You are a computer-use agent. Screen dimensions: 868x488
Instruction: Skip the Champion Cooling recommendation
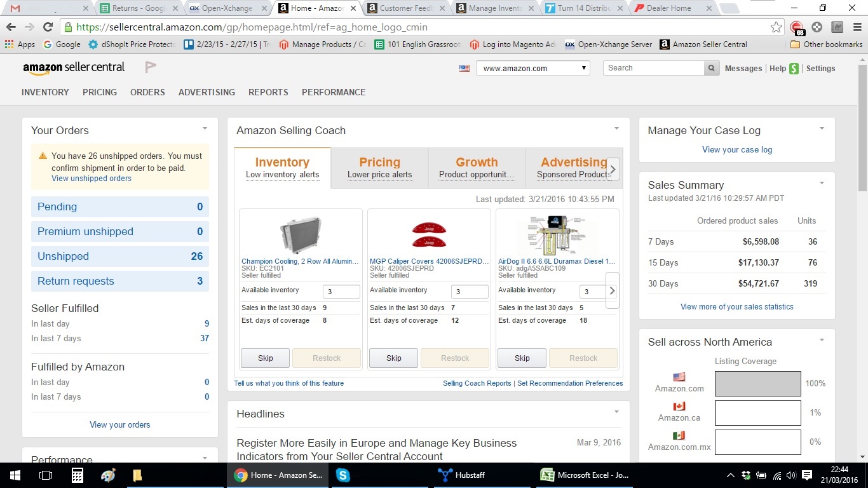[x=266, y=358]
